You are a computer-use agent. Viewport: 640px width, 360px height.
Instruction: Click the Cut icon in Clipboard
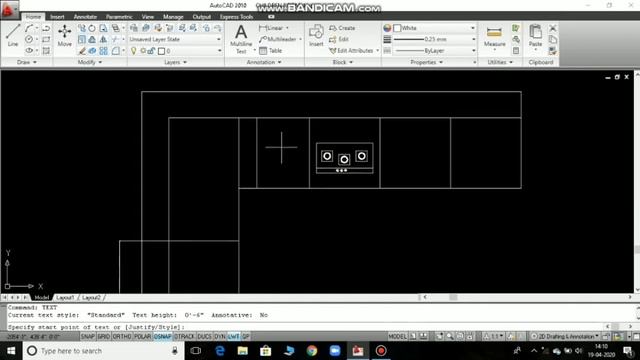[x=553, y=28]
